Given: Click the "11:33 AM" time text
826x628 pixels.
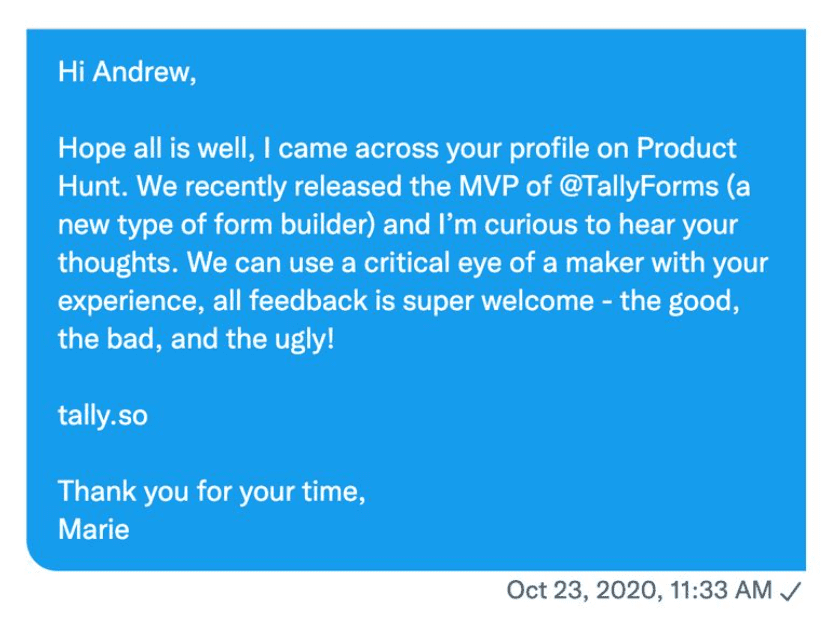Looking at the screenshot, I should coord(720,591).
